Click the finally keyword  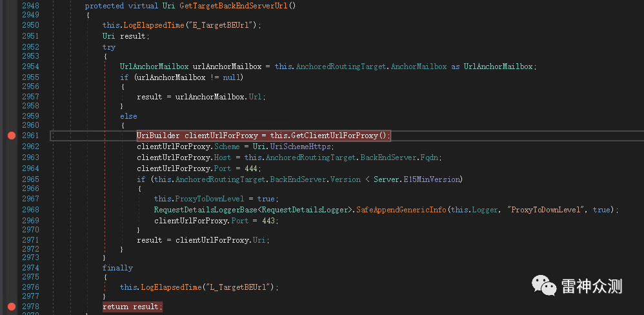[117, 268]
